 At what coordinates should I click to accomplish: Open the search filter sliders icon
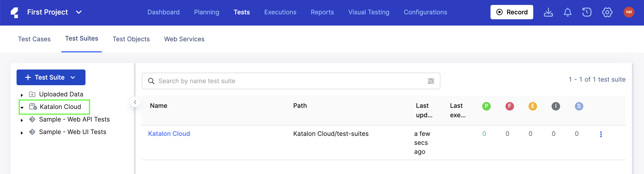coord(431,81)
